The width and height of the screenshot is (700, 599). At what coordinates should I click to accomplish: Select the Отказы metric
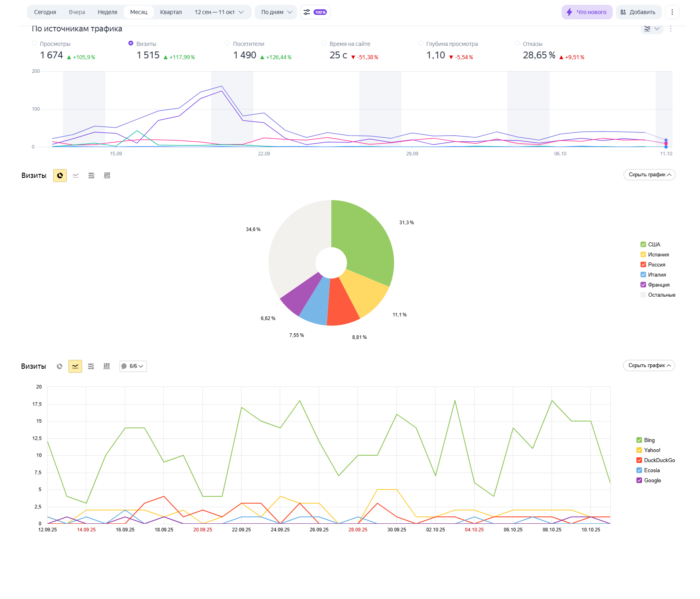[517, 43]
